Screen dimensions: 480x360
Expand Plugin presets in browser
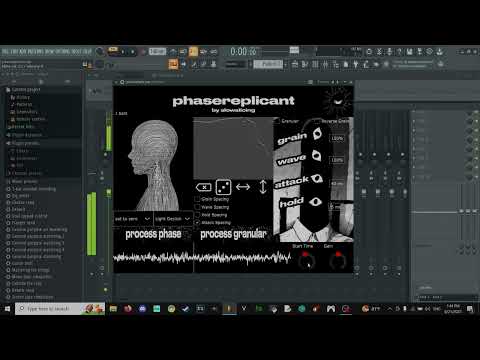point(23,143)
